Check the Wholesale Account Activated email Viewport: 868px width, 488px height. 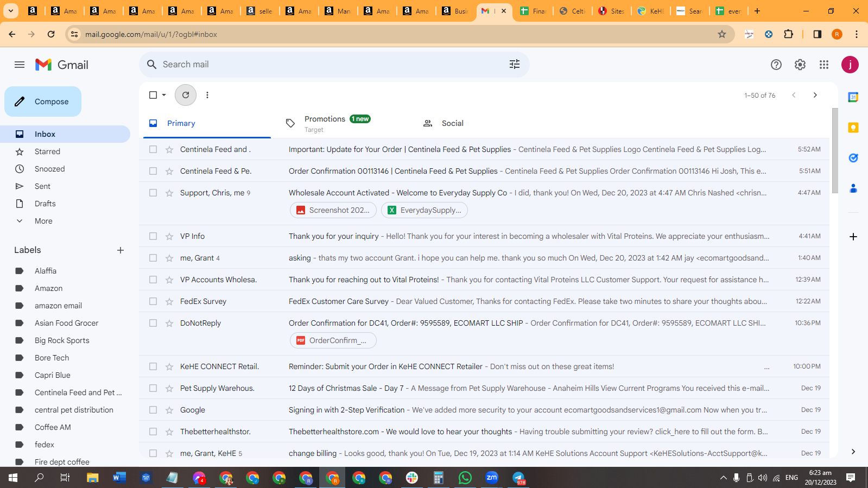[153, 193]
